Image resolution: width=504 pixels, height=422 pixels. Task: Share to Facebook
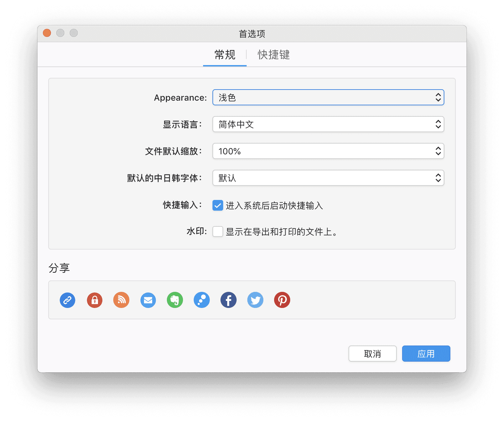[x=228, y=300]
